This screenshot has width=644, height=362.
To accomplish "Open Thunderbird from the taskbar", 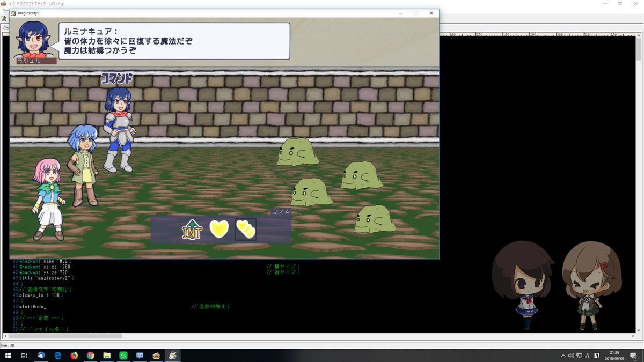I will click(x=41, y=356).
